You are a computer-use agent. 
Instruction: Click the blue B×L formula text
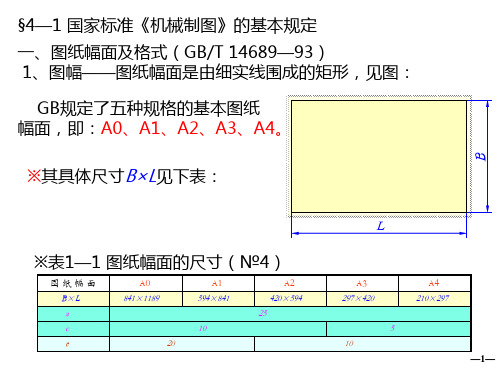pos(141,176)
